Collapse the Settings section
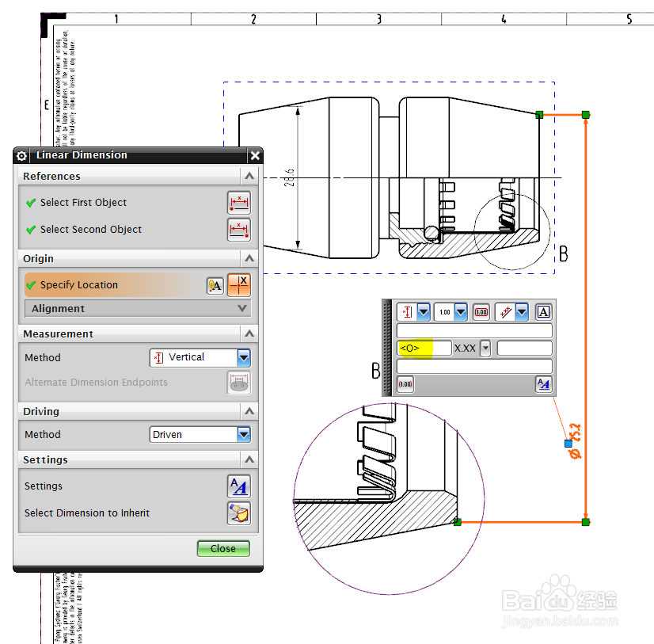The image size is (654, 644). pos(249,459)
